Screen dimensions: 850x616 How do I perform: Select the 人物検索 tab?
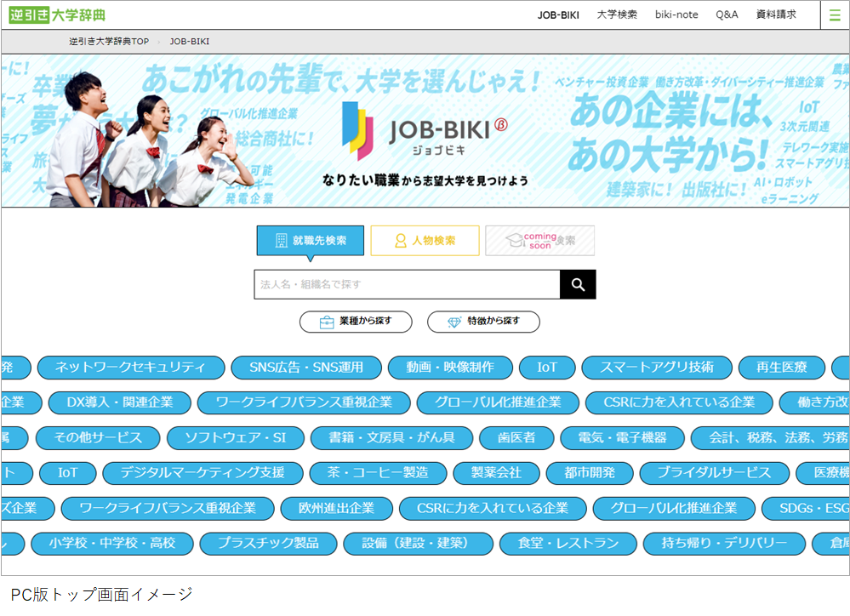425,240
